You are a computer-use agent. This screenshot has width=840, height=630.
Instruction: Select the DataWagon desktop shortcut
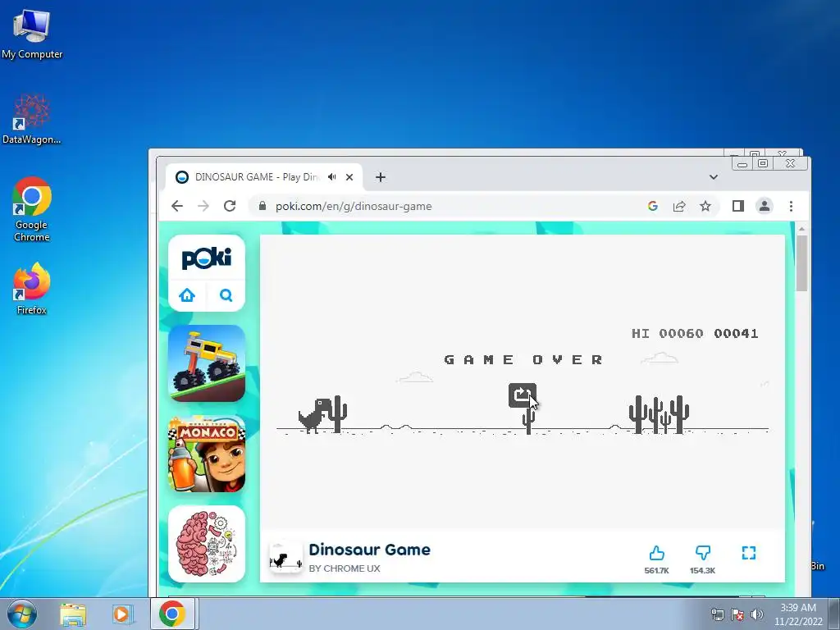coord(32,120)
